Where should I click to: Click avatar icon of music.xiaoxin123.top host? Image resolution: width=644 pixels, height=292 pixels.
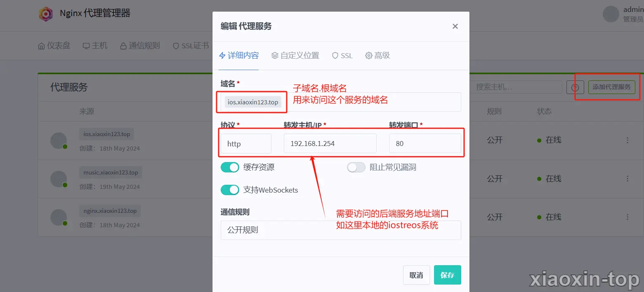tap(59, 179)
